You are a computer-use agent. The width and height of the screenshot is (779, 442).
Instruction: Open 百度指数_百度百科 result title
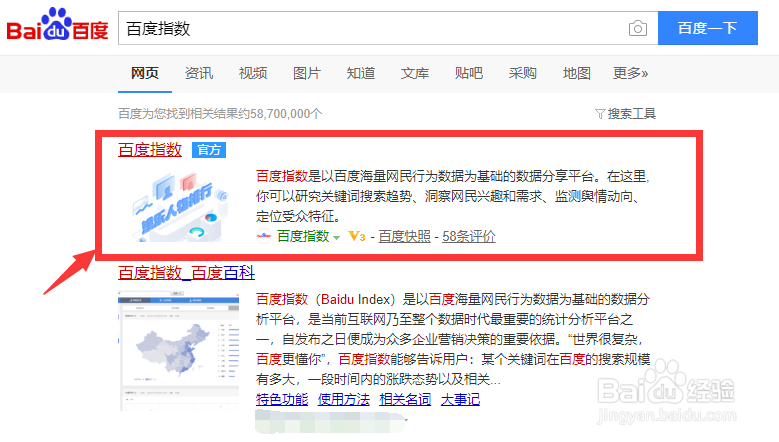(x=186, y=273)
